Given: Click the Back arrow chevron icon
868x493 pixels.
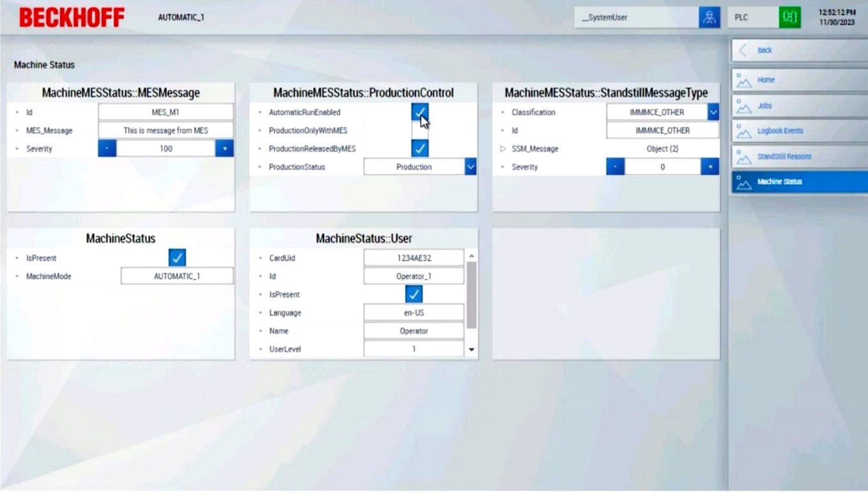Looking at the screenshot, I should coord(743,50).
